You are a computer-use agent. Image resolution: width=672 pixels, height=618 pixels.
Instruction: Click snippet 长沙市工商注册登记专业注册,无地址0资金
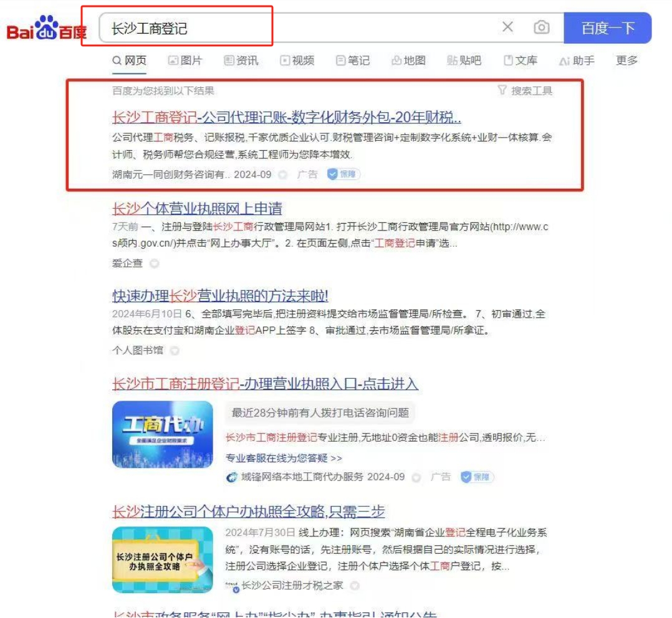coord(385,437)
